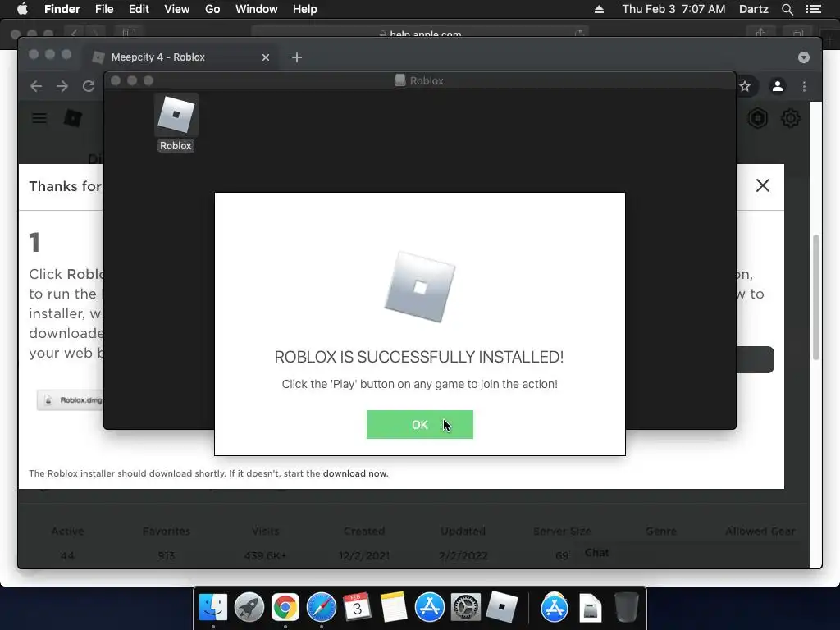The height and width of the screenshot is (630, 840).
Task: Go forward in Chrome
Action: (x=62, y=86)
